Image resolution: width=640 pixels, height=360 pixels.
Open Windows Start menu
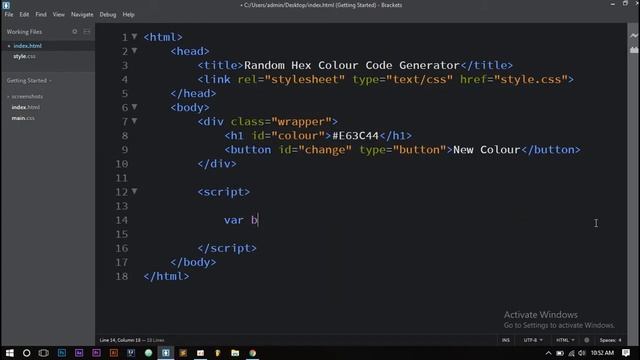click(x=9, y=353)
